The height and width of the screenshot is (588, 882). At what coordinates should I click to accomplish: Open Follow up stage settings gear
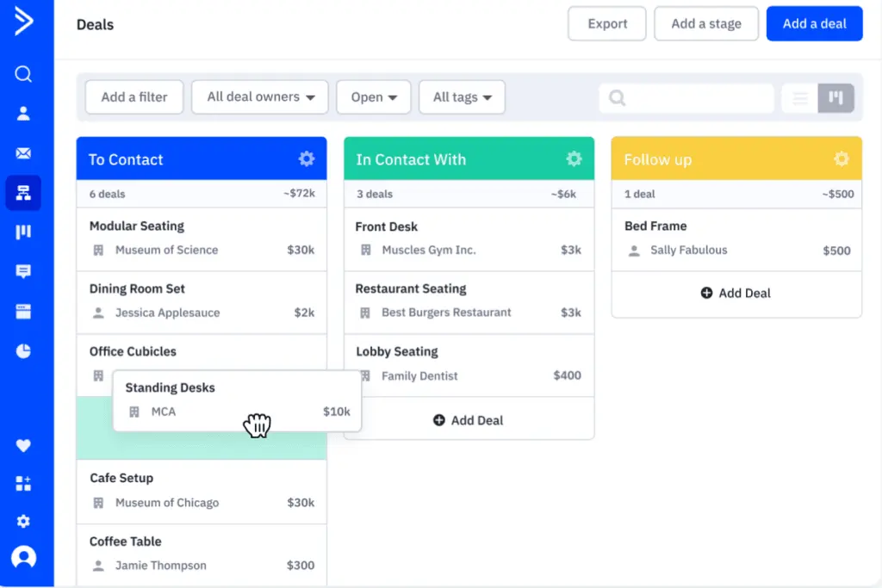pos(842,159)
